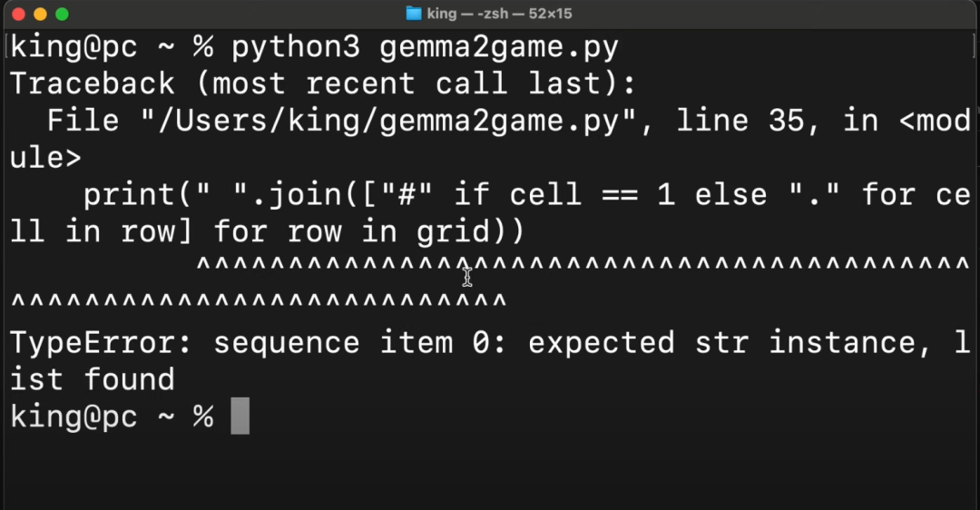Click the gray cursor block at the prompt

coord(240,417)
